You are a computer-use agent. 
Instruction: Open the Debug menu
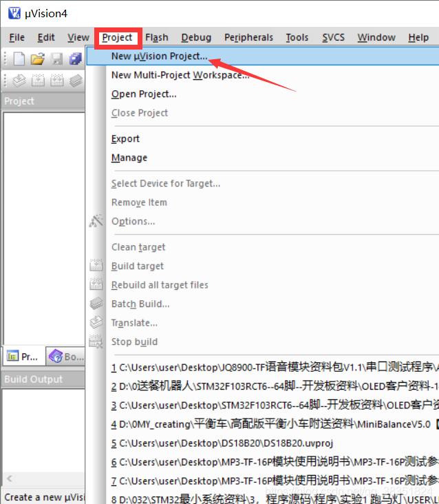(196, 38)
